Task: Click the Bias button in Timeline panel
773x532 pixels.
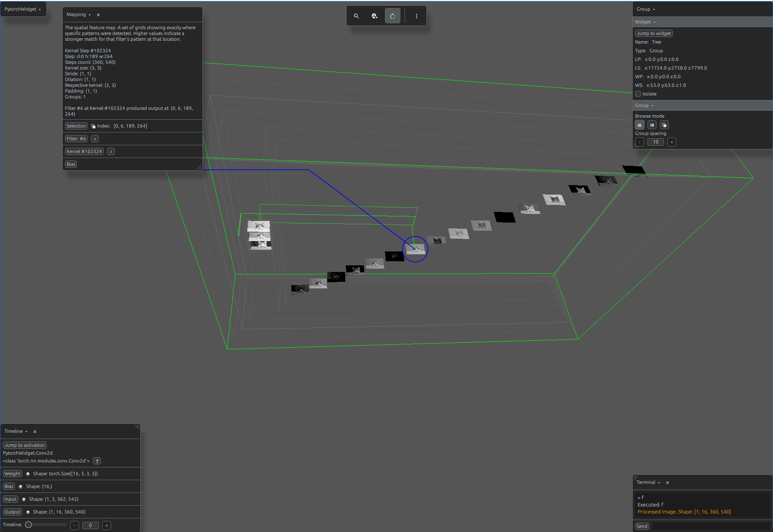Action: [x=9, y=487]
